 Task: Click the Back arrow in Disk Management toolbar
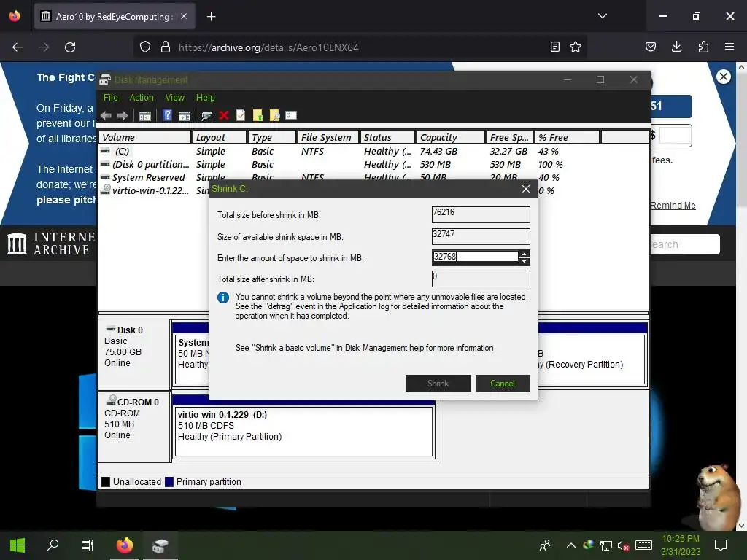(107, 116)
